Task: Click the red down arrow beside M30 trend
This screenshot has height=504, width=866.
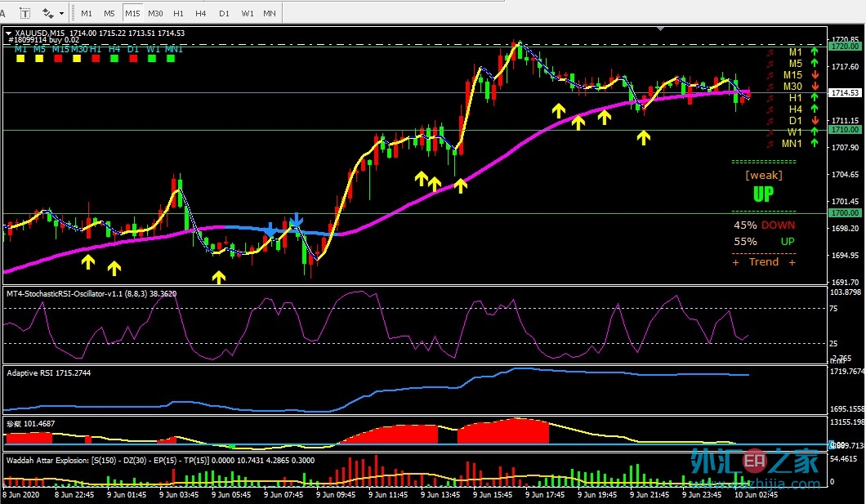Action: tap(815, 86)
